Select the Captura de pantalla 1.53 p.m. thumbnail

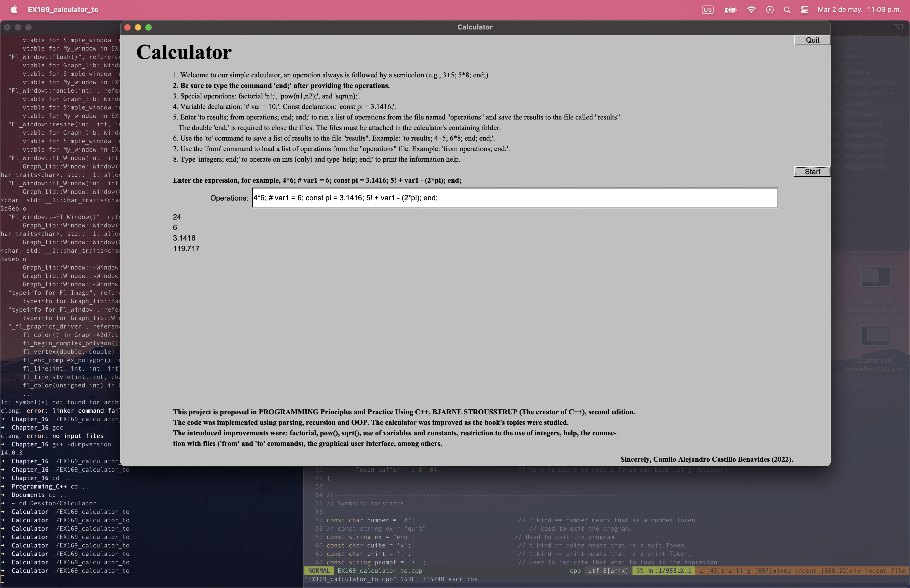pos(875,335)
